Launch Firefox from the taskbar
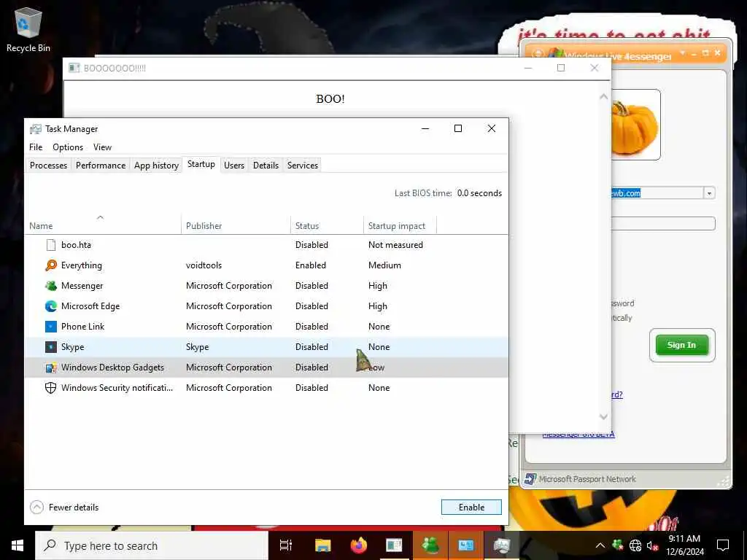The image size is (747, 560). coord(359,545)
